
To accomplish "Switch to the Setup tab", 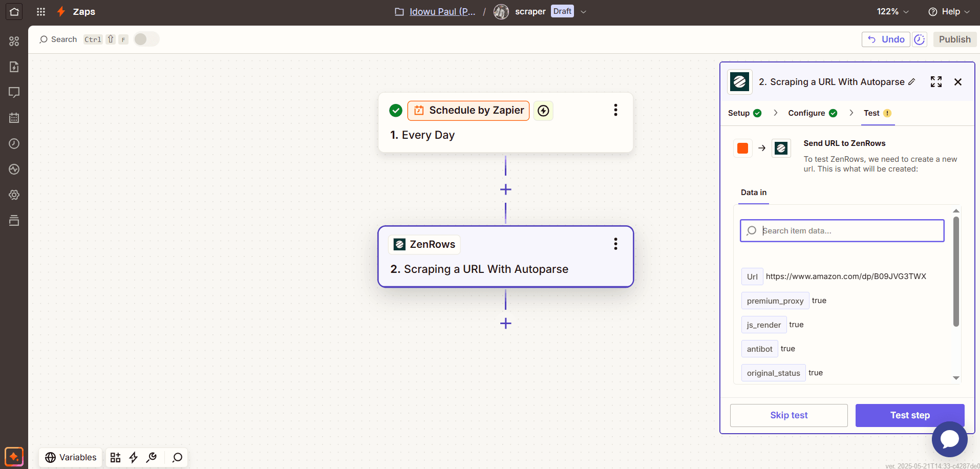I will 744,113.
